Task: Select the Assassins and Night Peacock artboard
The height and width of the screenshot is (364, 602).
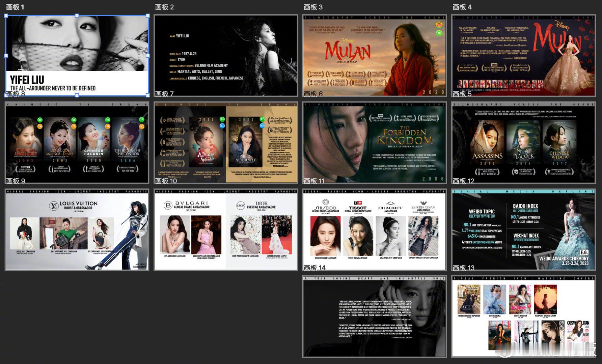Action: click(524, 143)
